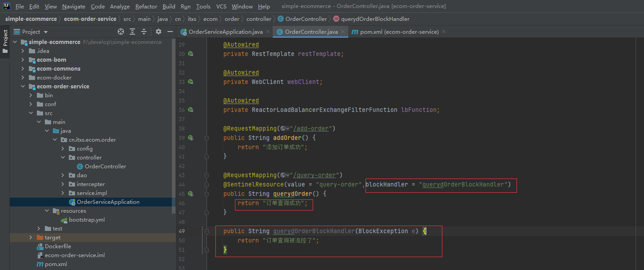Screen dimensions: 644x270
Task: Click gutter icon beside querydOrder method
Action: click(191, 194)
